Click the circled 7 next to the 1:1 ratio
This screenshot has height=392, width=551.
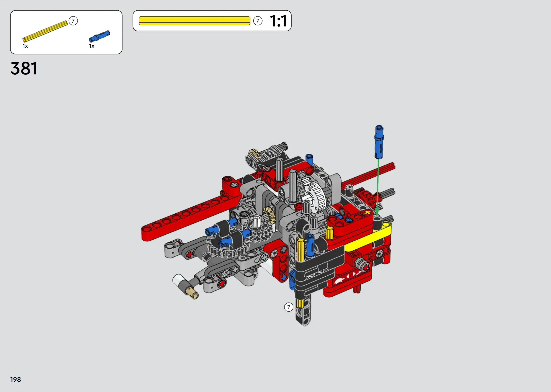click(258, 21)
